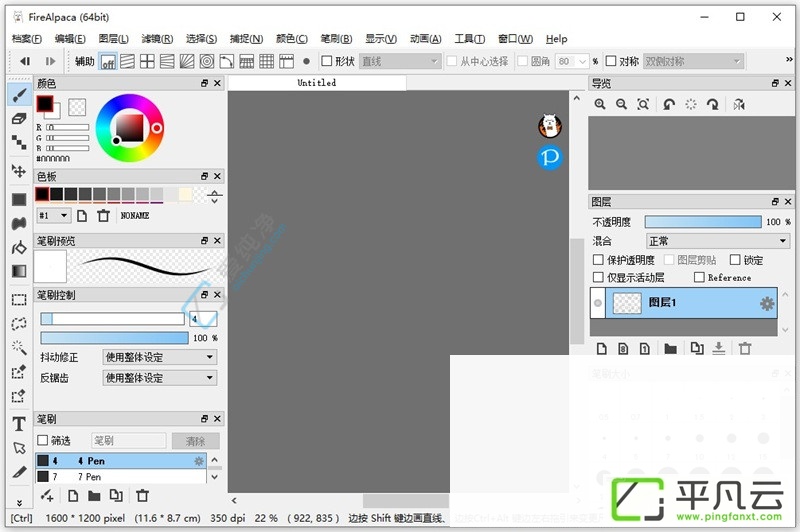This screenshot has height=532, width=800.
Task: Duplicate layer icon in layers panel
Action: [696, 348]
